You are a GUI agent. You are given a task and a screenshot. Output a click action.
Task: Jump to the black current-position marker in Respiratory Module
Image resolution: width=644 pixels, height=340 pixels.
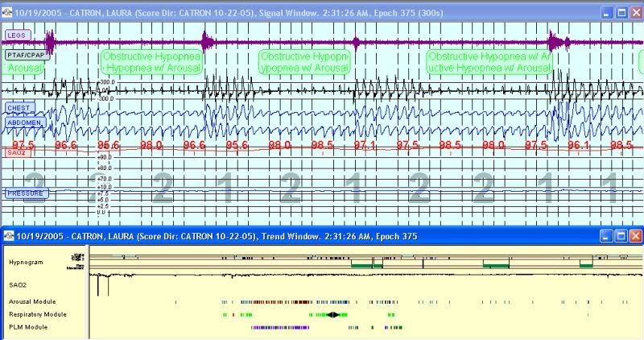(x=332, y=314)
